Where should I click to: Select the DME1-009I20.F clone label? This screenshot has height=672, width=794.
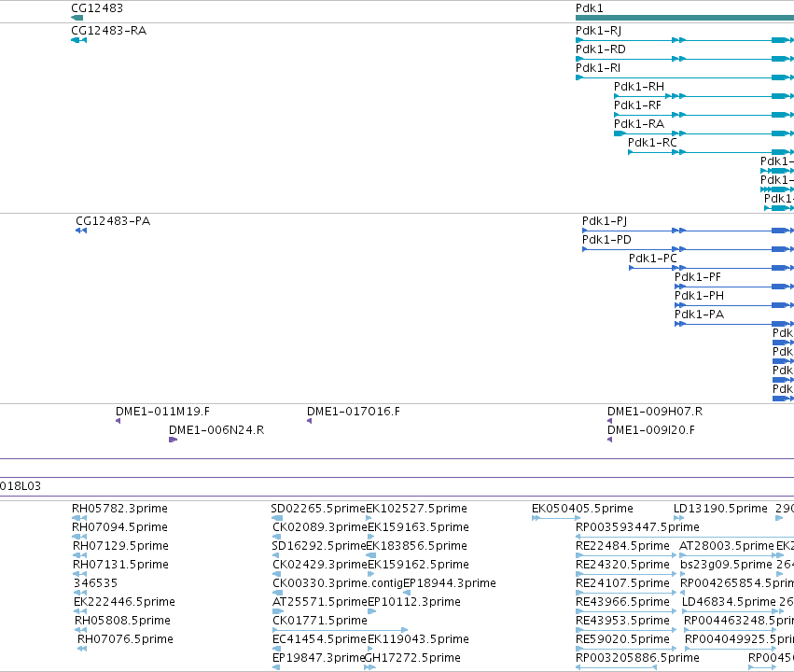(x=651, y=430)
